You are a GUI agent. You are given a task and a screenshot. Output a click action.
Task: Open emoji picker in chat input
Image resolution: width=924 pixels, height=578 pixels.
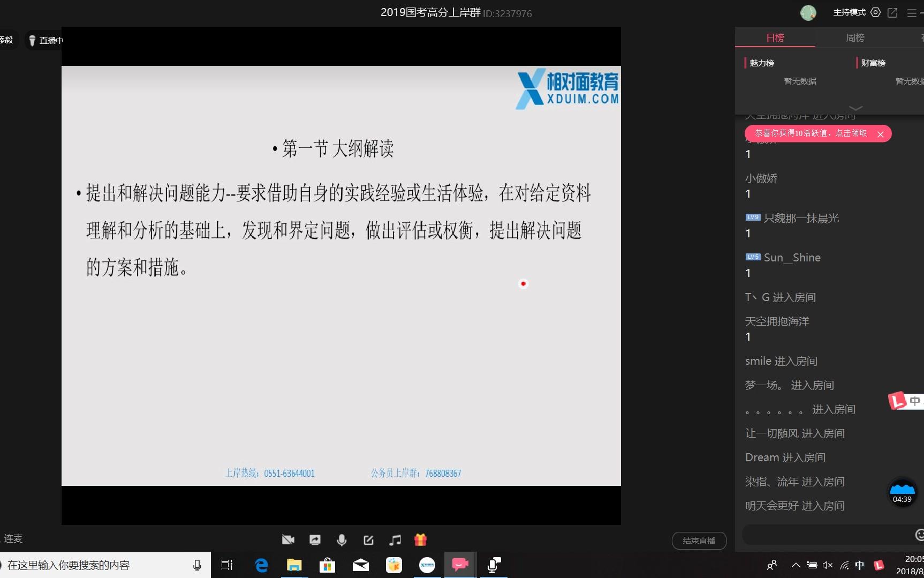pos(919,535)
